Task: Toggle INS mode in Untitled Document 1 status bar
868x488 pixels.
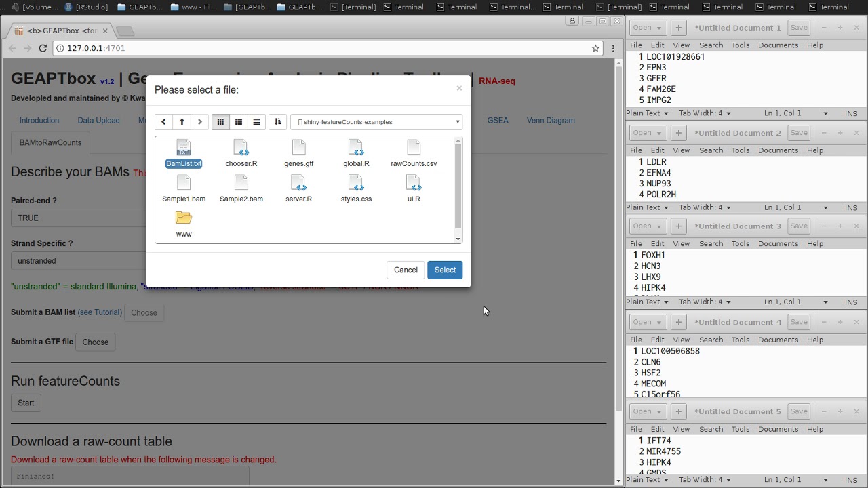Action: tap(851, 113)
